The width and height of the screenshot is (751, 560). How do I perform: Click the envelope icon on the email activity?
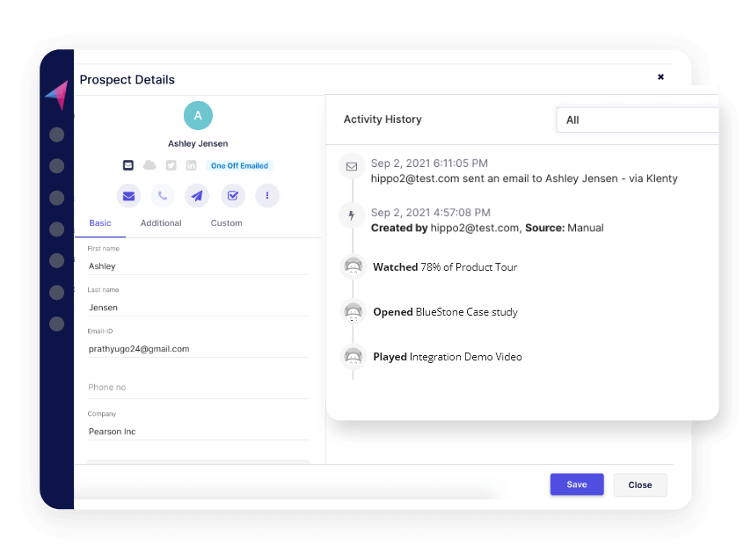351,164
